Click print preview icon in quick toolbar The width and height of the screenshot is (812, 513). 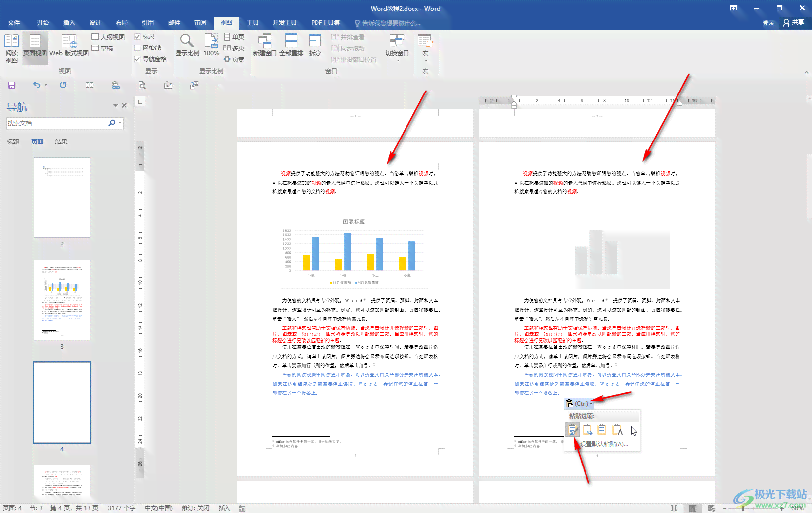click(x=142, y=85)
